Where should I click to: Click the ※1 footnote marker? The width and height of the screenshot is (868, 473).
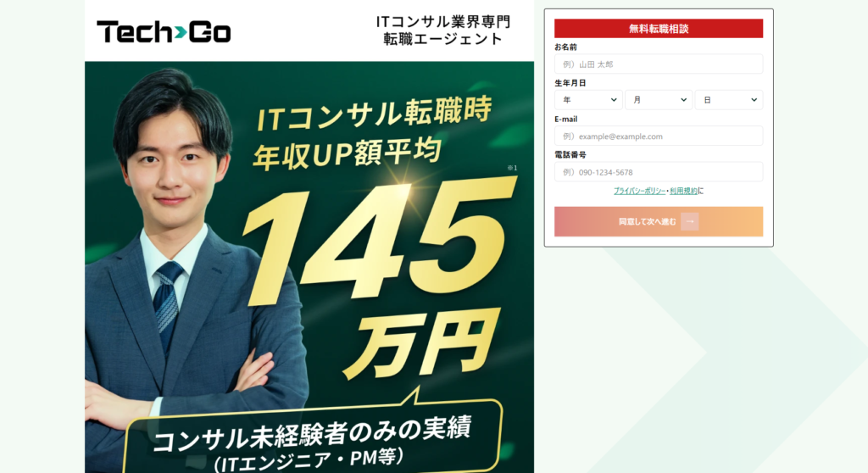click(x=512, y=168)
